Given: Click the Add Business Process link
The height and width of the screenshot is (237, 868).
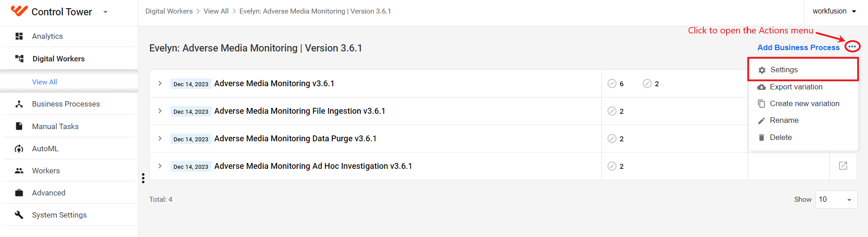Looking at the screenshot, I should (798, 47).
